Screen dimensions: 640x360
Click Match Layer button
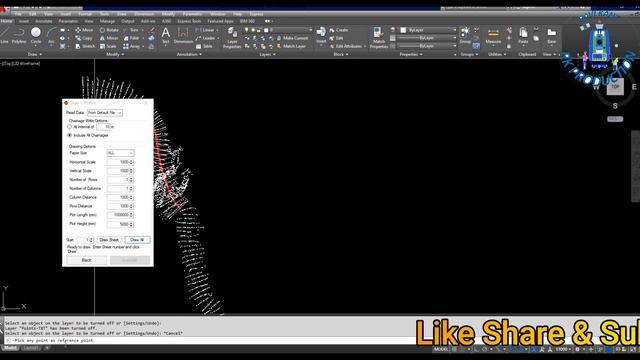click(291, 46)
